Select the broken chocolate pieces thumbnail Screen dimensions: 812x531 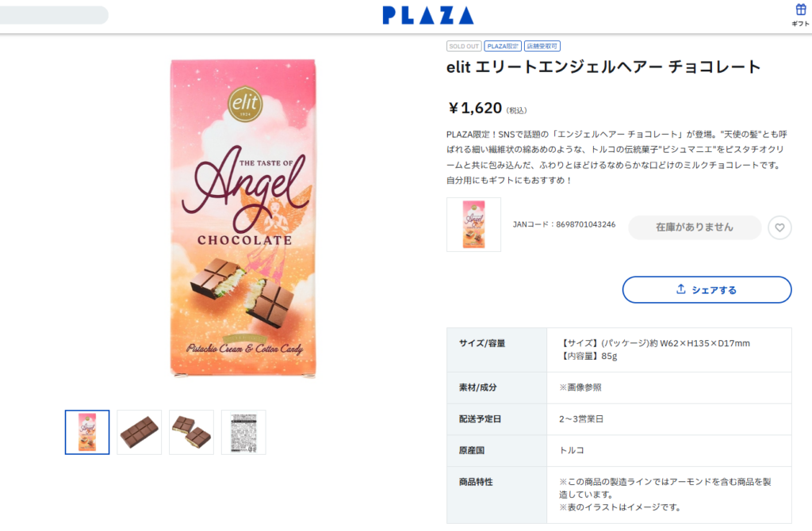pyautogui.click(x=192, y=432)
